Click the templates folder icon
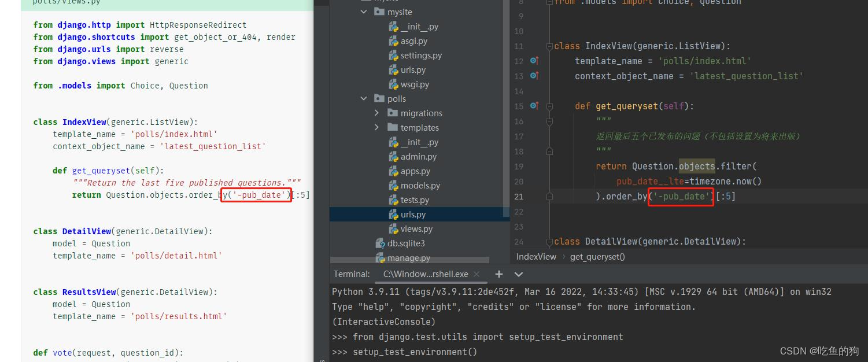Image resolution: width=868 pixels, height=362 pixels. pyautogui.click(x=393, y=127)
